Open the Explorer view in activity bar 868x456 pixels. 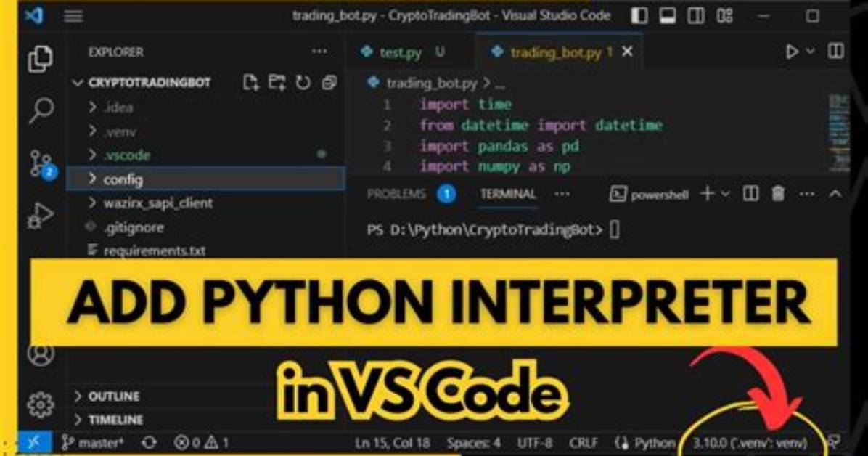point(41,58)
